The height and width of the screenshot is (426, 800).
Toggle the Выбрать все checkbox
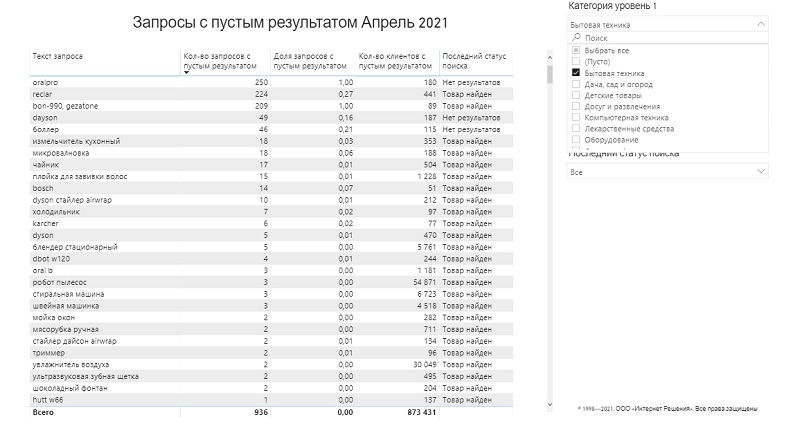click(x=576, y=50)
